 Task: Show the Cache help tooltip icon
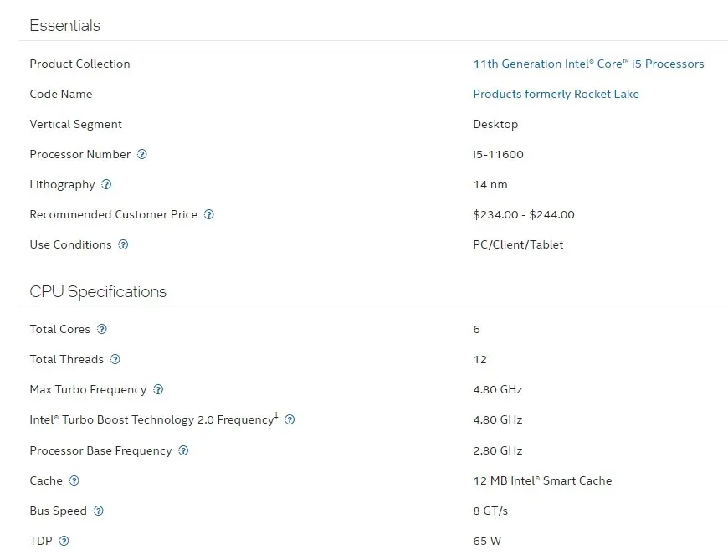[x=74, y=480]
